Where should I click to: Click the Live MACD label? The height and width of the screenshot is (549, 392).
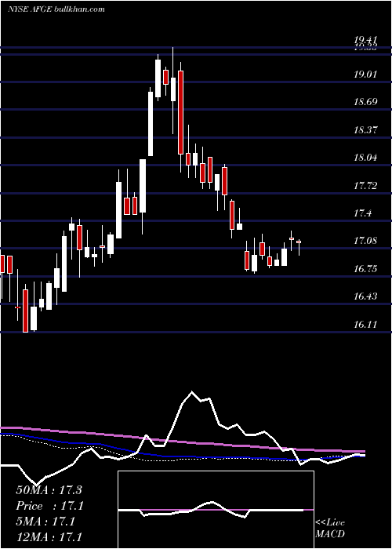point(330,529)
